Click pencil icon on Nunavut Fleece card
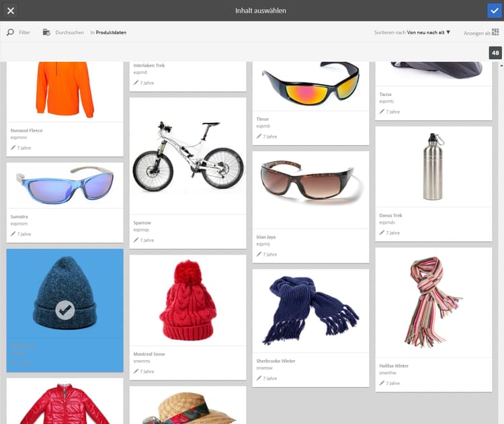The width and height of the screenshot is (504, 424). coord(13,148)
